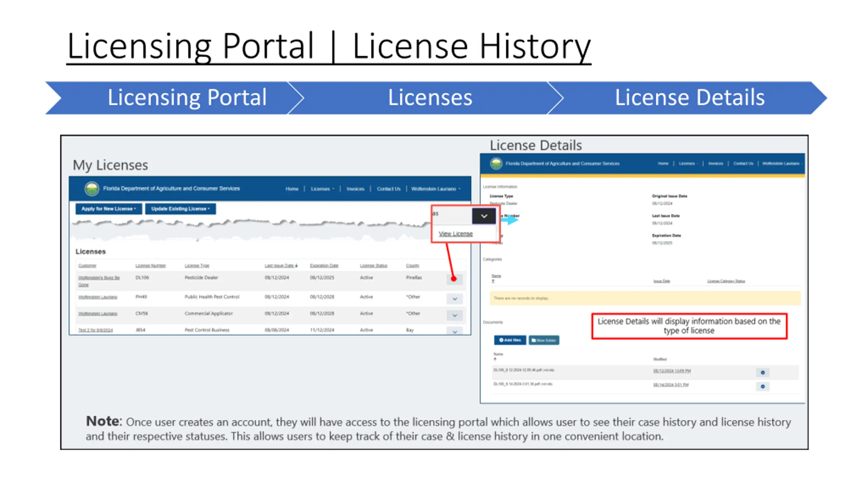Open Home in My Licenses navigation bar

(x=292, y=189)
